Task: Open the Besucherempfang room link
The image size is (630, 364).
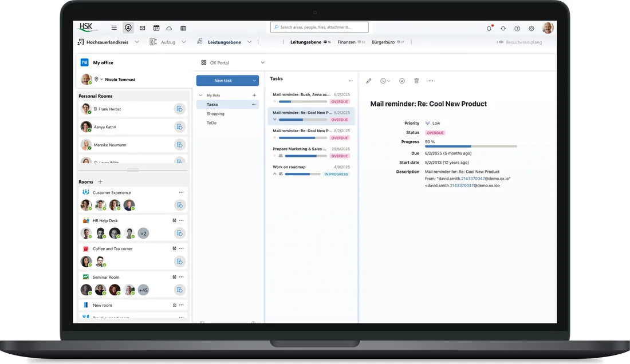Action: coord(519,42)
